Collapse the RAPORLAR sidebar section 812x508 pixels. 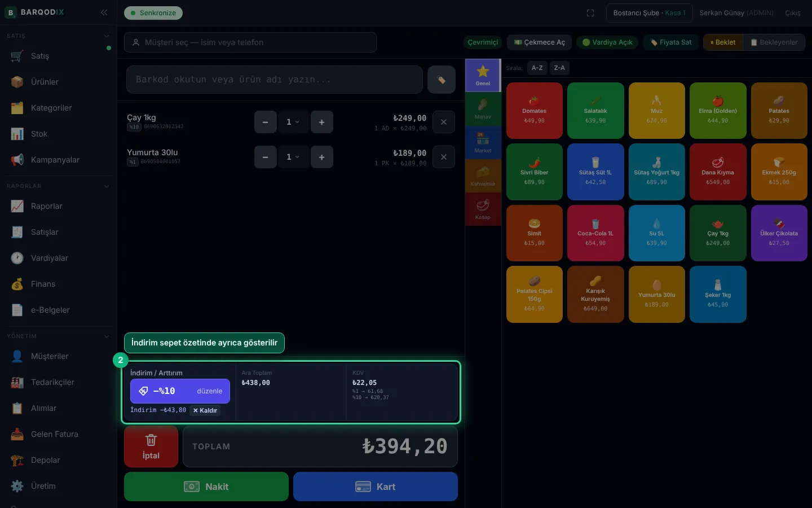click(107, 186)
